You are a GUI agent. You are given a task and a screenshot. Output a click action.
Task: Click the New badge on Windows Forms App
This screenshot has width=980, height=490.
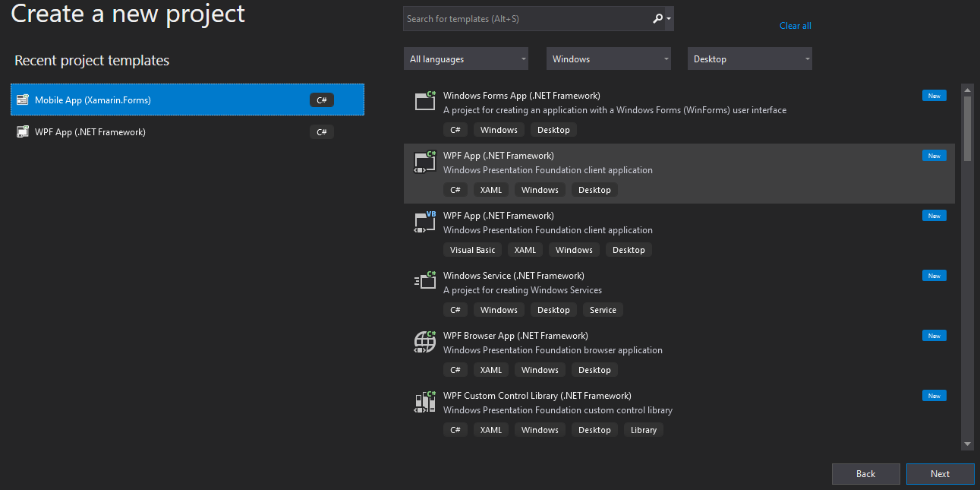(934, 96)
